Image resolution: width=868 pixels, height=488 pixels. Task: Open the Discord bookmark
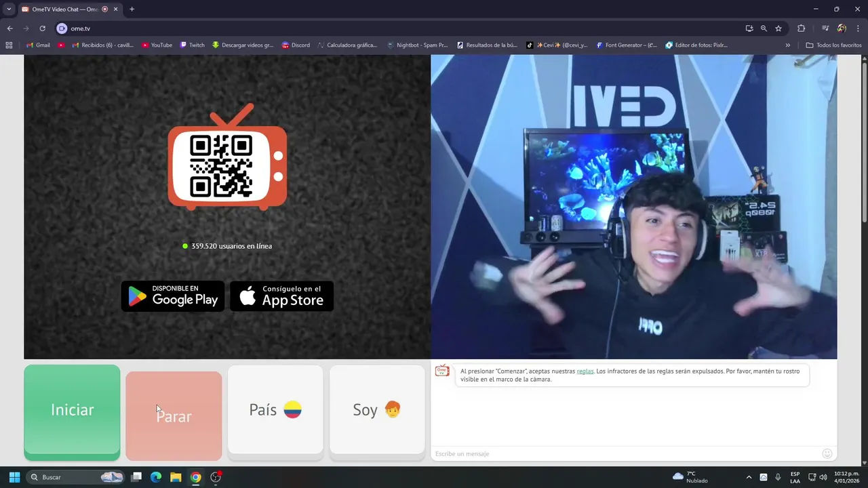[296, 45]
